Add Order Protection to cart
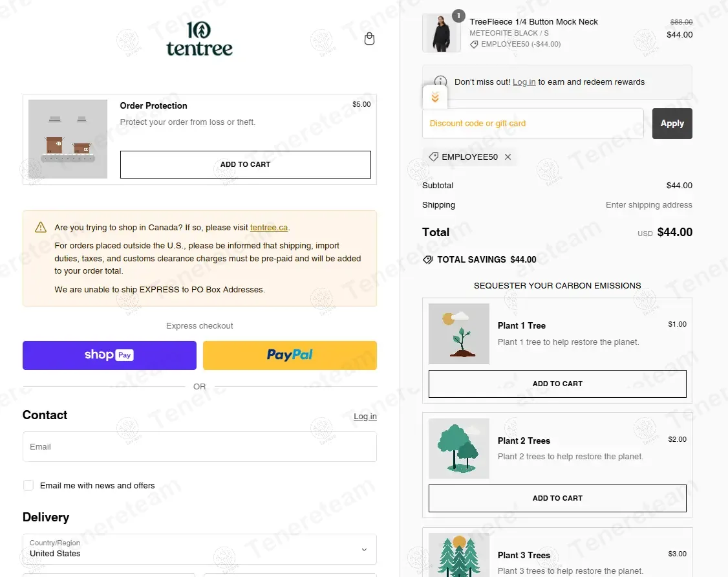Image resolution: width=728 pixels, height=577 pixels. pos(245,164)
